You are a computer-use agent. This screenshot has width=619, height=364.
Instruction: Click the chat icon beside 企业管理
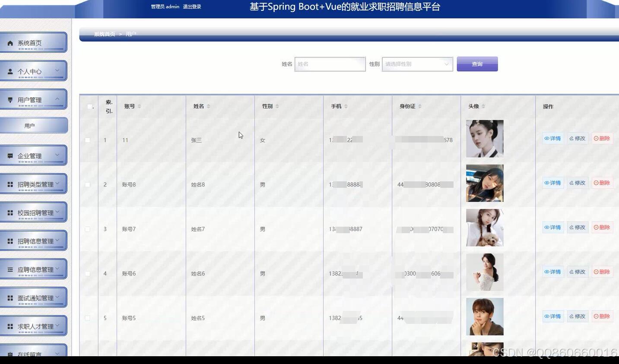[x=10, y=156]
